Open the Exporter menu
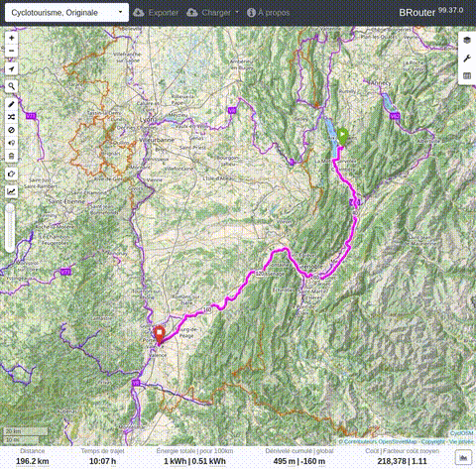Screen dimensions: 476x469 pyautogui.click(x=156, y=13)
